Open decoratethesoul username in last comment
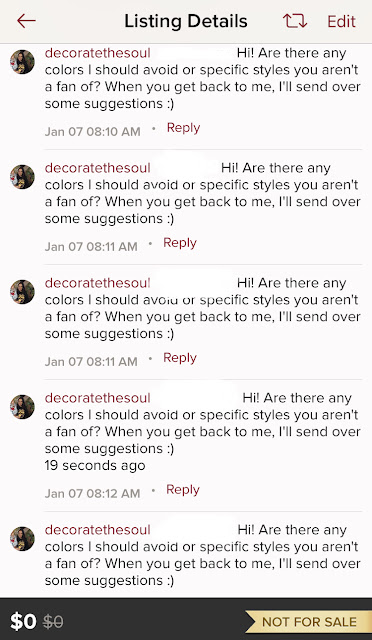This screenshot has height=640, width=372. pos(98,530)
